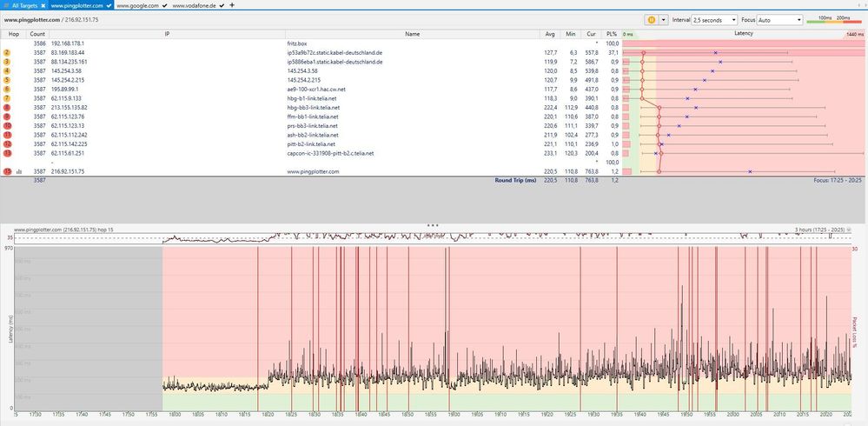This screenshot has height=426, width=868.
Task: Switch to the All Targets tab
Action: [23, 5]
